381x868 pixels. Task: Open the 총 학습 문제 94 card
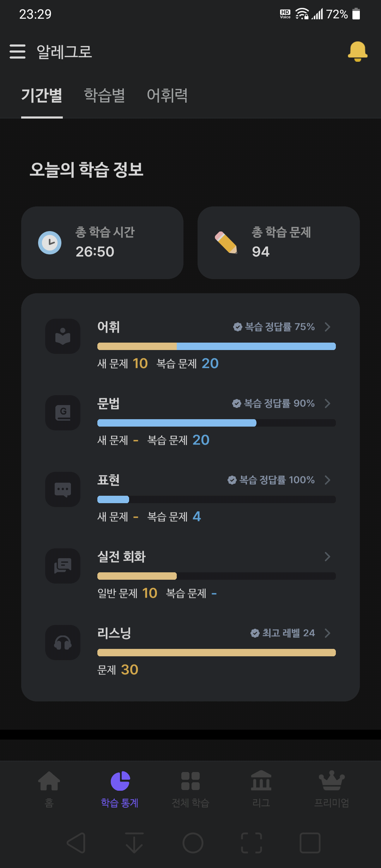click(279, 243)
